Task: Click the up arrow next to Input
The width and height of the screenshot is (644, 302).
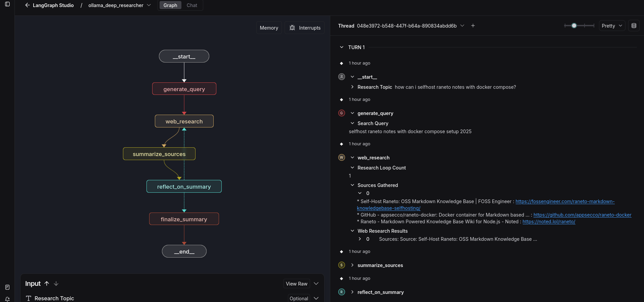Action: tap(47, 284)
